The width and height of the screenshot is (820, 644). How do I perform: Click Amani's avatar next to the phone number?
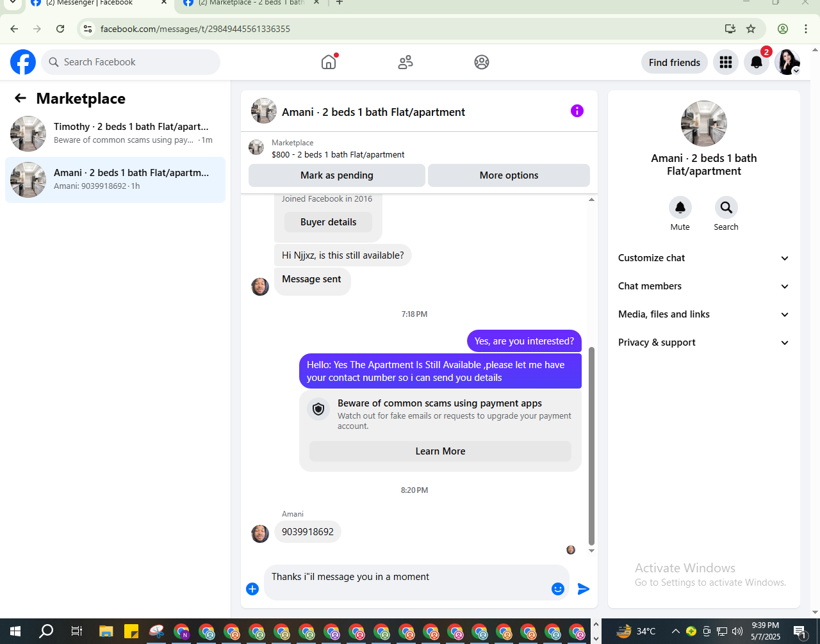[x=260, y=533]
